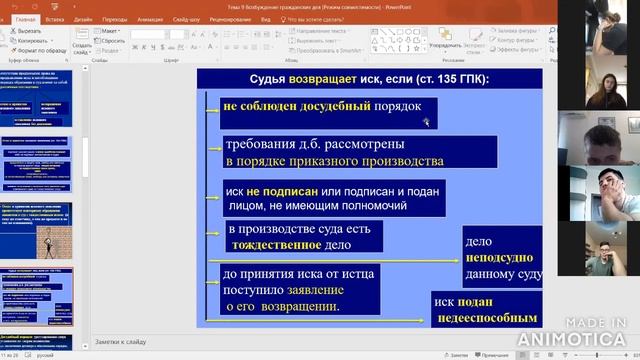Open Контур фигуры (Shape Outline) menu
Viewport: 640px width, 360px height.
point(513,40)
